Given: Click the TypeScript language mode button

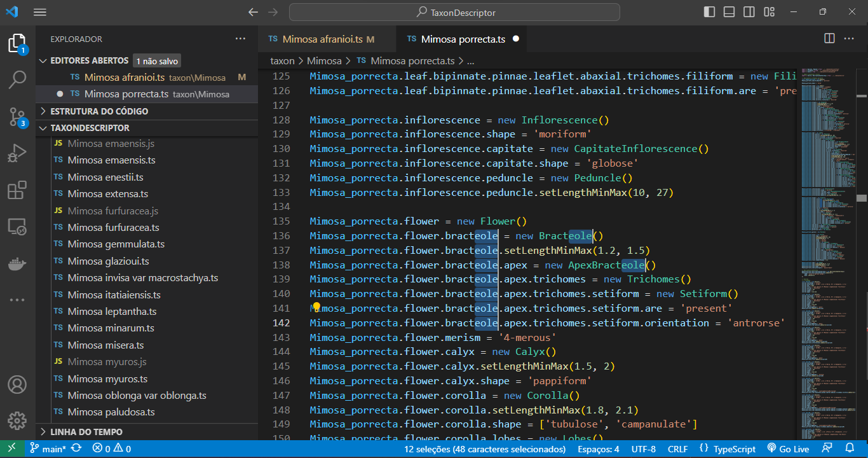Looking at the screenshot, I should click(728, 449).
